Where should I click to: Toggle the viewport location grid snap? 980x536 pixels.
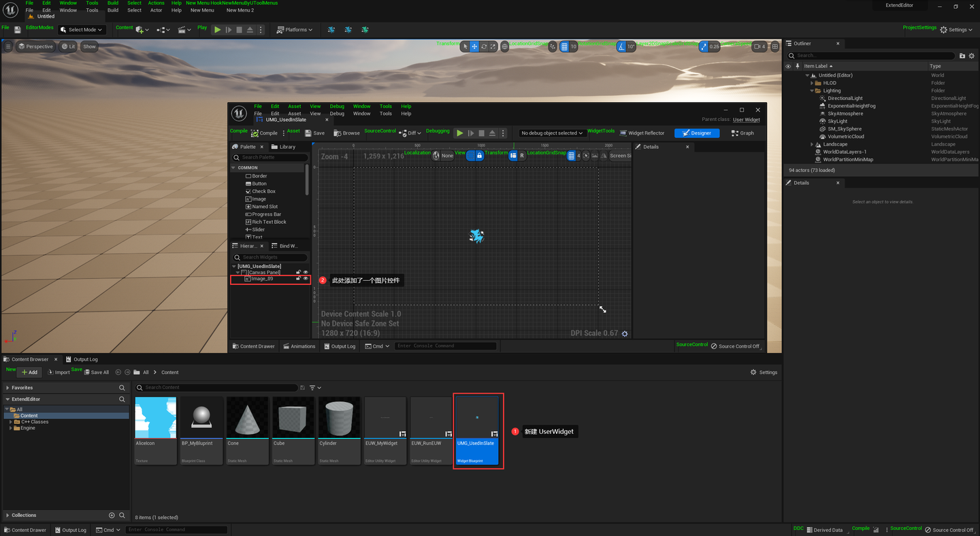[563, 47]
